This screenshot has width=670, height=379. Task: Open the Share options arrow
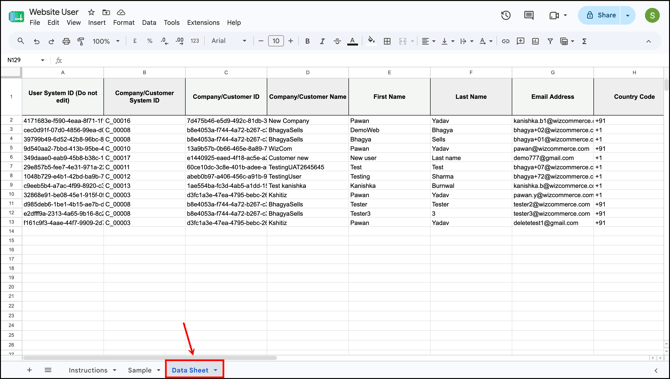(628, 15)
